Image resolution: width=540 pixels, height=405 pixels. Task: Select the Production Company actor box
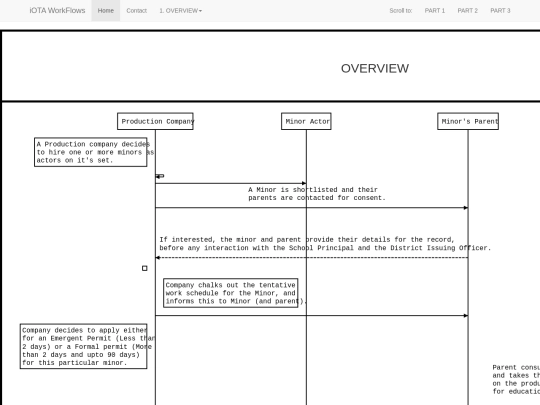[x=155, y=121]
